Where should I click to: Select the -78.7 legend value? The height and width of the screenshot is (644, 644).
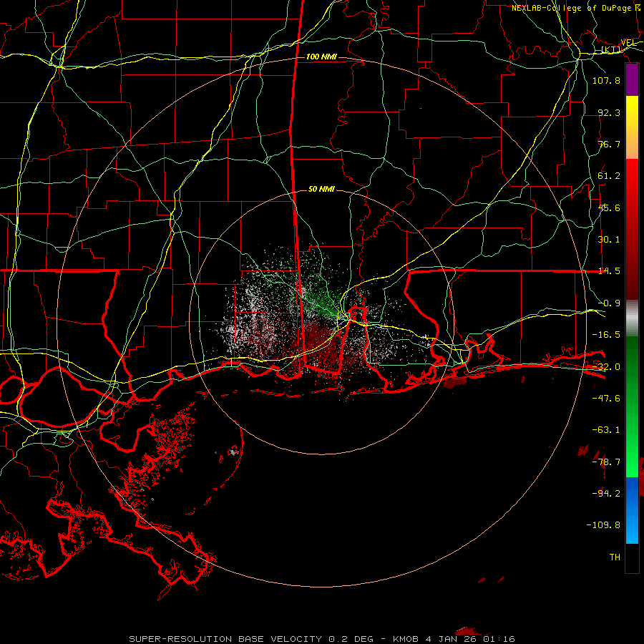(x=606, y=462)
